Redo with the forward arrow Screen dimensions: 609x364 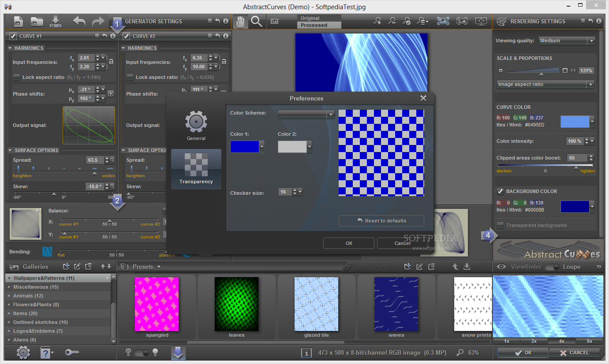coord(98,21)
